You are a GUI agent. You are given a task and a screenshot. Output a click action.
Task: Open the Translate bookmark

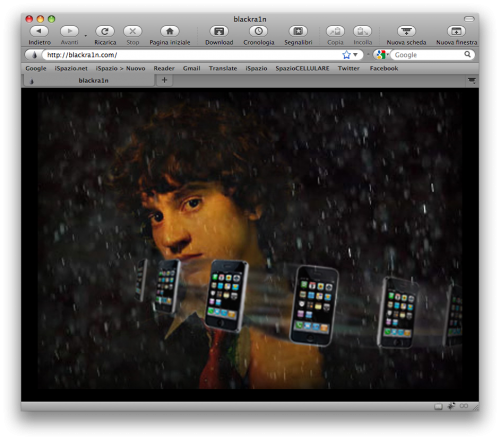click(x=223, y=68)
